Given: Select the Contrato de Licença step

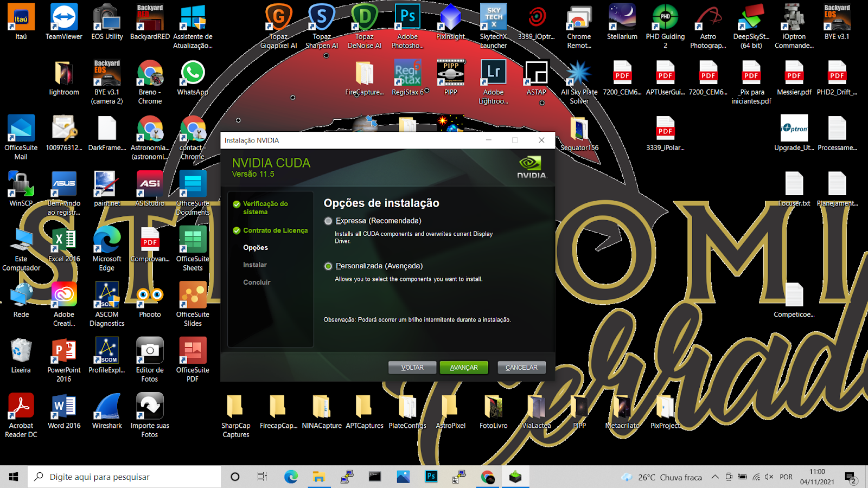Looking at the screenshot, I should click(x=275, y=230).
